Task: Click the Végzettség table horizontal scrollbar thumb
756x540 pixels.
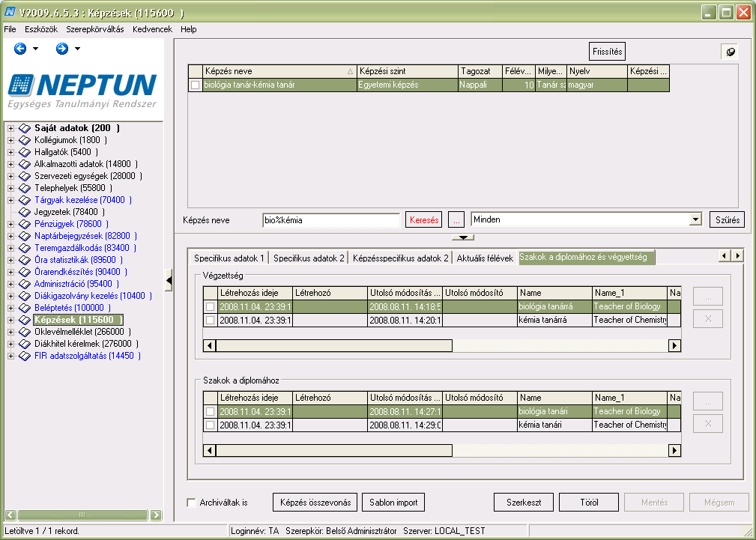Action: (334, 346)
